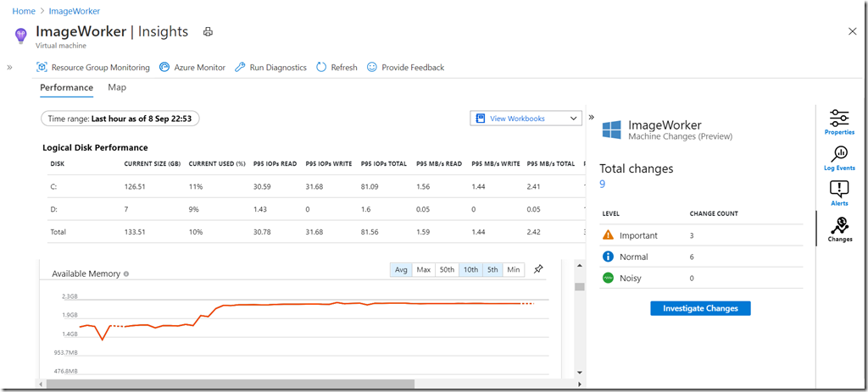Select the Changes side panel icon

839,229
